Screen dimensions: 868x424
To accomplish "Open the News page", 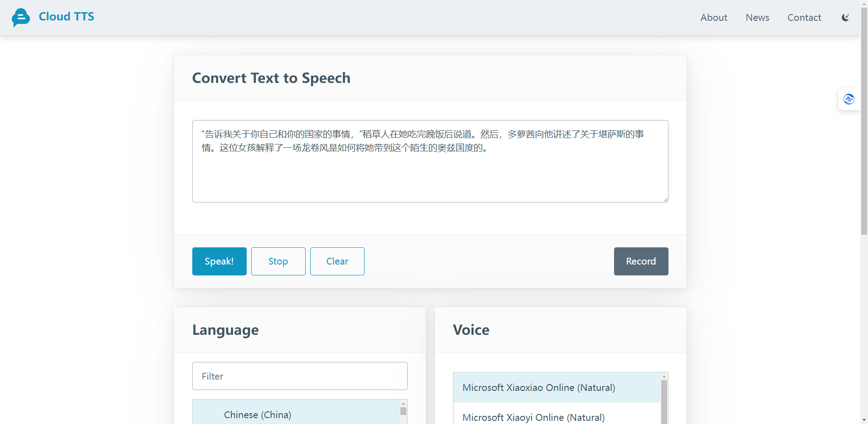I will pyautogui.click(x=757, y=17).
